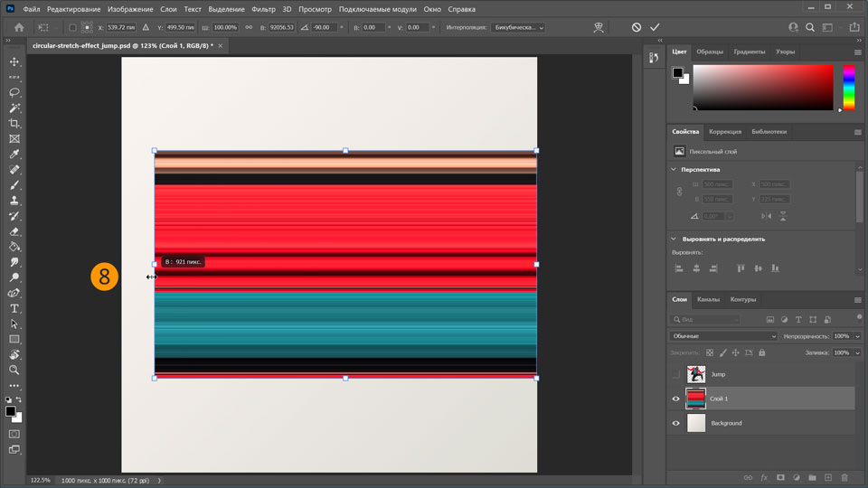Open the Фильтр menu
The height and width of the screenshot is (488, 868).
coord(264,8)
